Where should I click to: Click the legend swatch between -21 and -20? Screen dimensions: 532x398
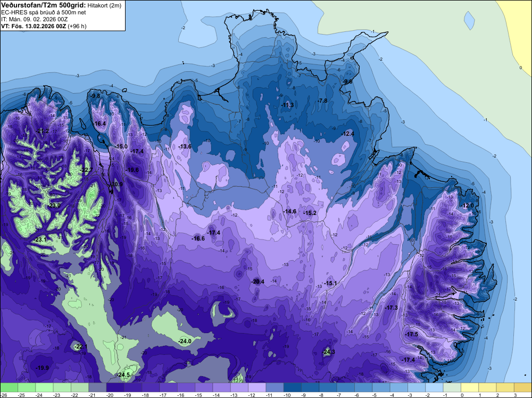(98, 387)
